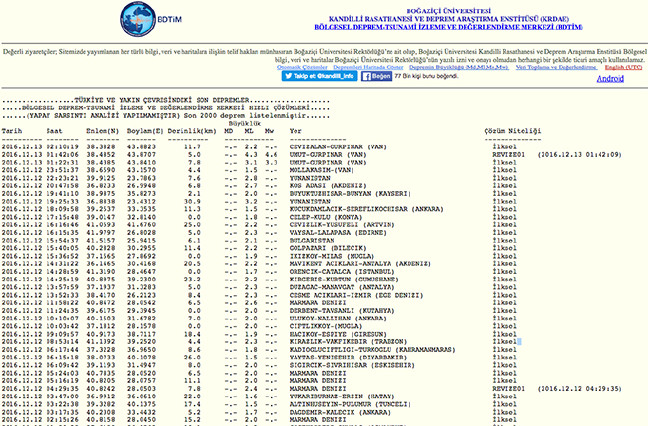Screen dimensions: 648x426
Task: Follow @kandilli_info on Twitter
Action: (x=319, y=76)
